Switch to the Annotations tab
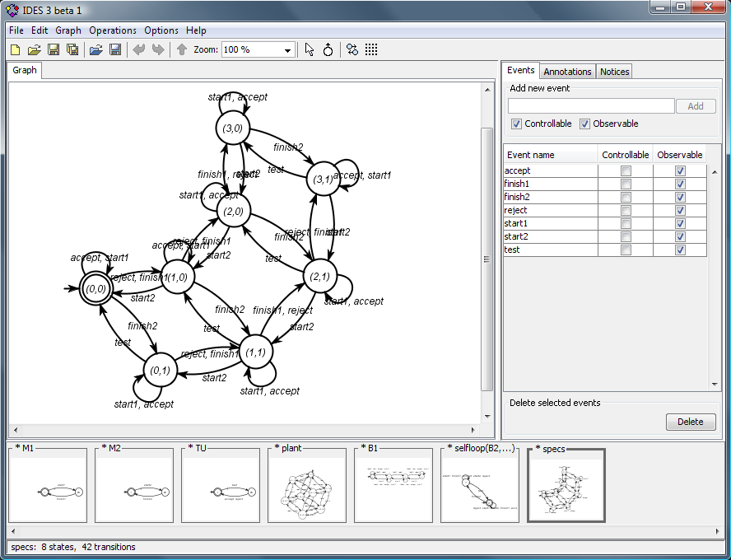The image size is (731, 560). point(567,72)
